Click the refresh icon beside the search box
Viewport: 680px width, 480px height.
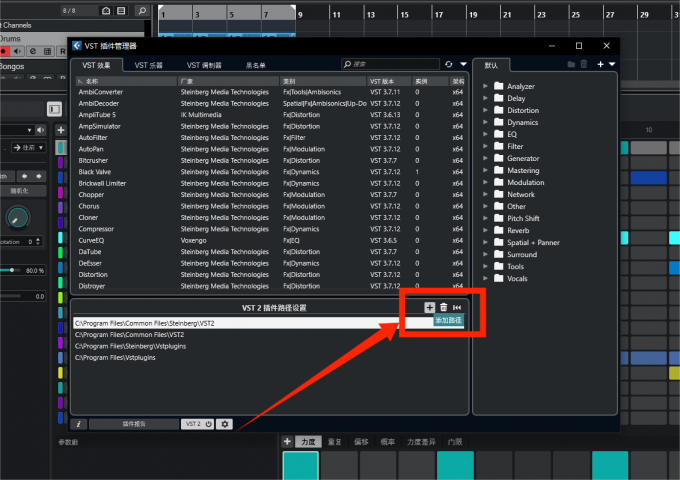pos(449,64)
